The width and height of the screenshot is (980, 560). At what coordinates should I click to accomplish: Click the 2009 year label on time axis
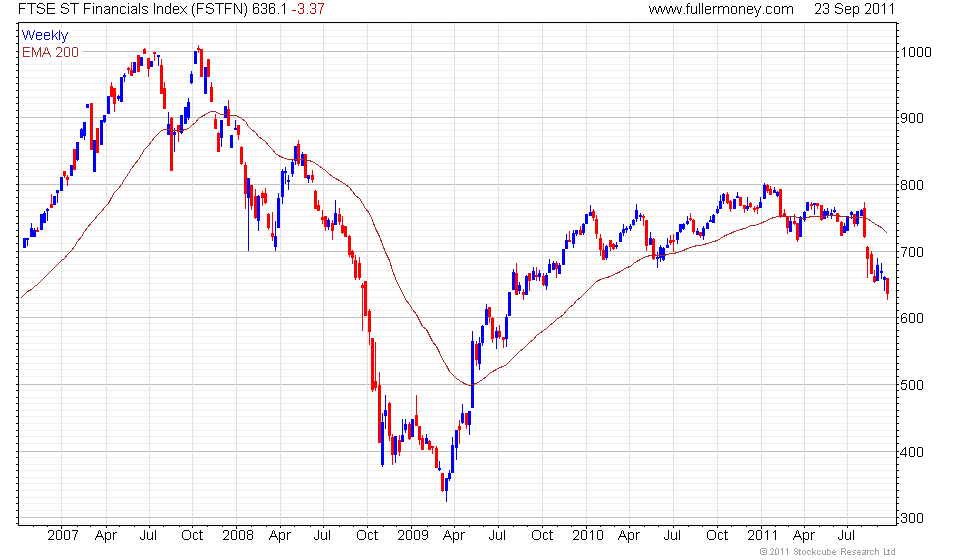click(413, 536)
